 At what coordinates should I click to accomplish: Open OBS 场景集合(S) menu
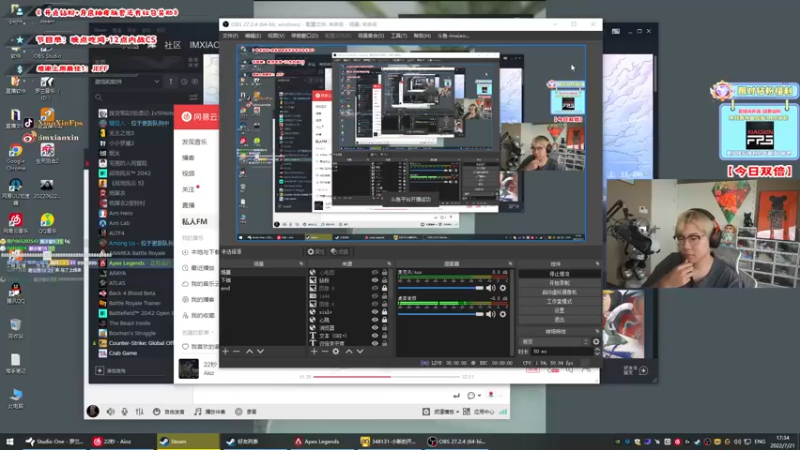pos(371,36)
